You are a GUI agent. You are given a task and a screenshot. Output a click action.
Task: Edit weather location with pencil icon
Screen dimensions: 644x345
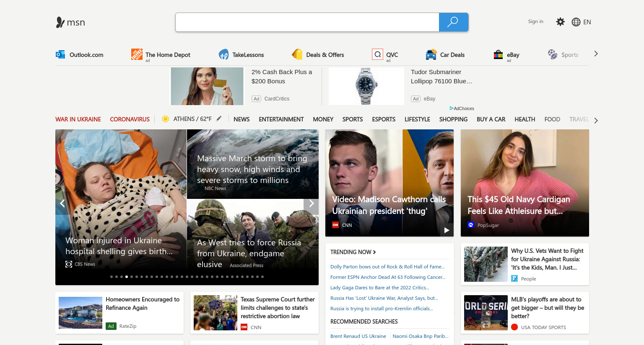pyautogui.click(x=219, y=119)
